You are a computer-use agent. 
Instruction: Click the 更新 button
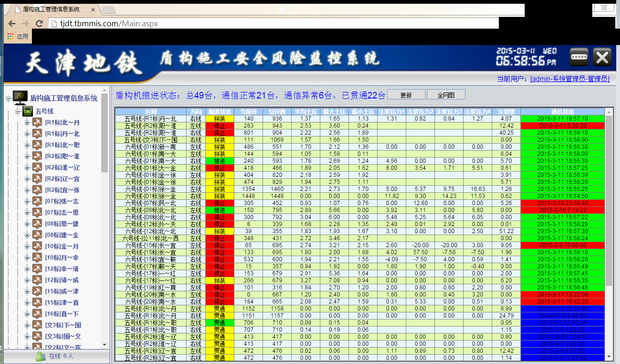tap(406, 95)
